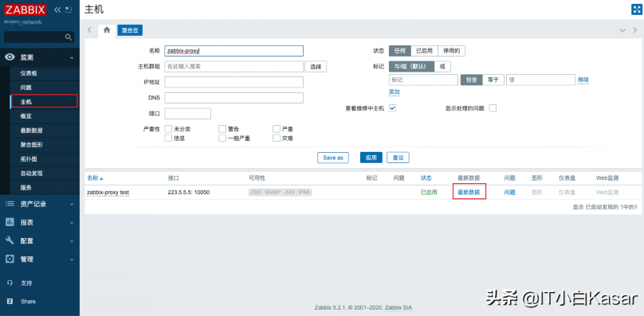Click the 添加 tag link

pos(395,92)
